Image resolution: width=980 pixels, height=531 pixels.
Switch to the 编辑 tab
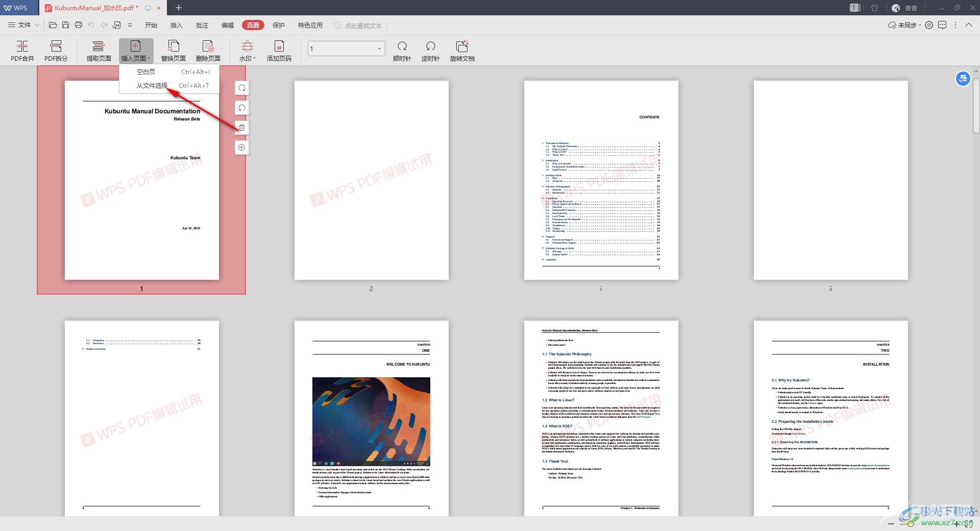point(228,25)
